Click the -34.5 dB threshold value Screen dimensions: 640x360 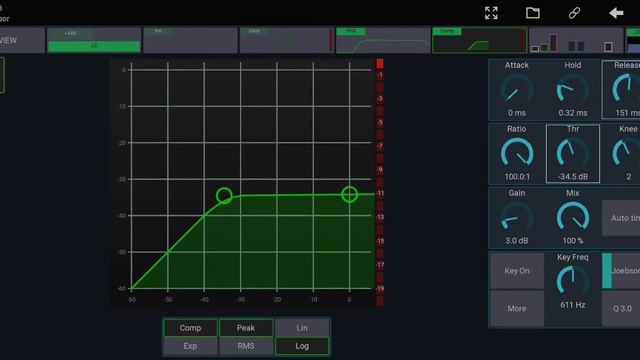coord(573,177)
